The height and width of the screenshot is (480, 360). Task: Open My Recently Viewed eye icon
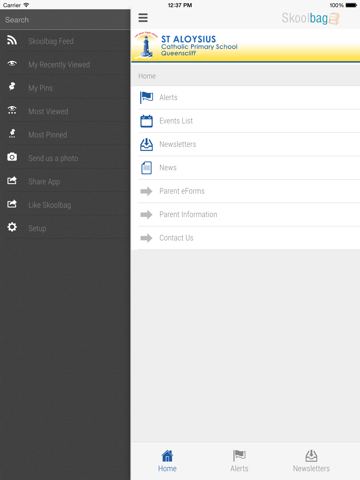[x=12, y=63]
